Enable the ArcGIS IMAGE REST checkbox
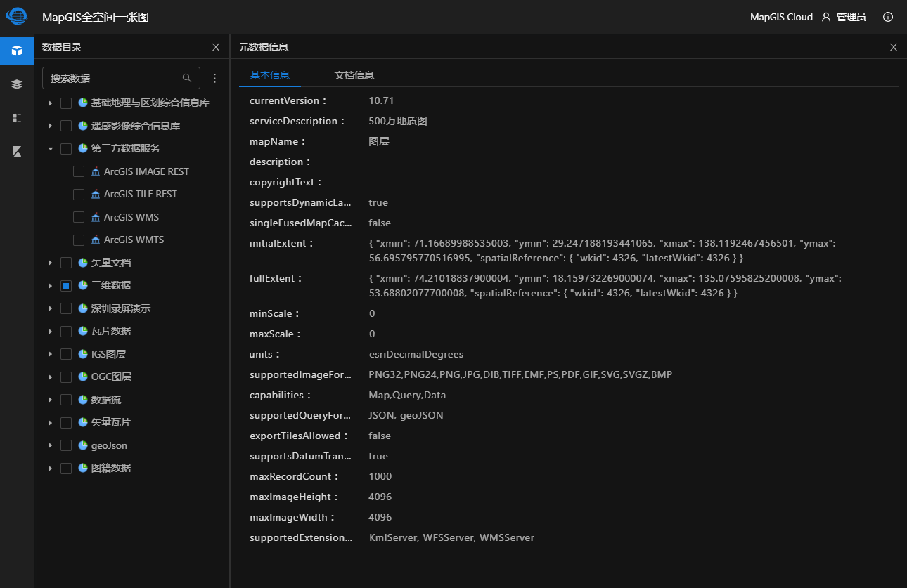Image resolution: width=907 pixels, height=588 pixels. tap(79, 171)
